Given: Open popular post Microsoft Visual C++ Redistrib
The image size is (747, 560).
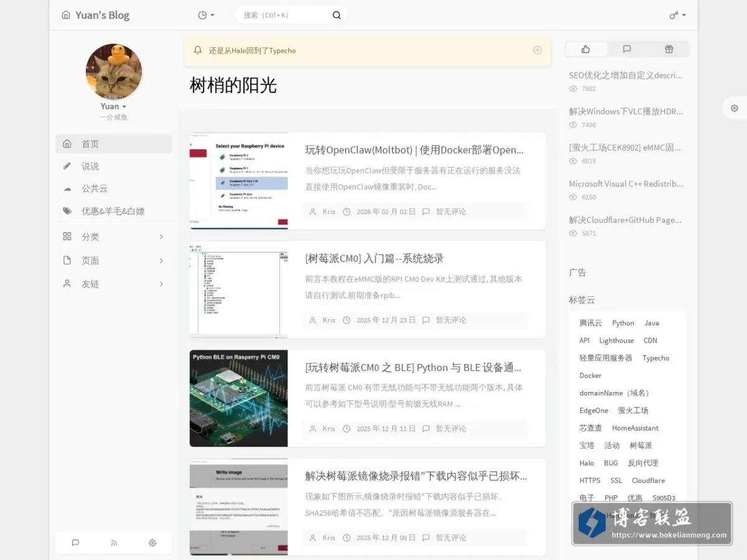Looking at the screenshot, I should (626, 184).
